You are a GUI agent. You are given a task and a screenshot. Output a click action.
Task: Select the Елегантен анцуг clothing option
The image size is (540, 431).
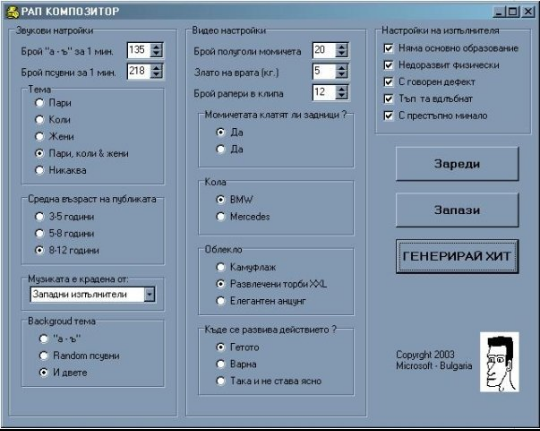(220, 301)
